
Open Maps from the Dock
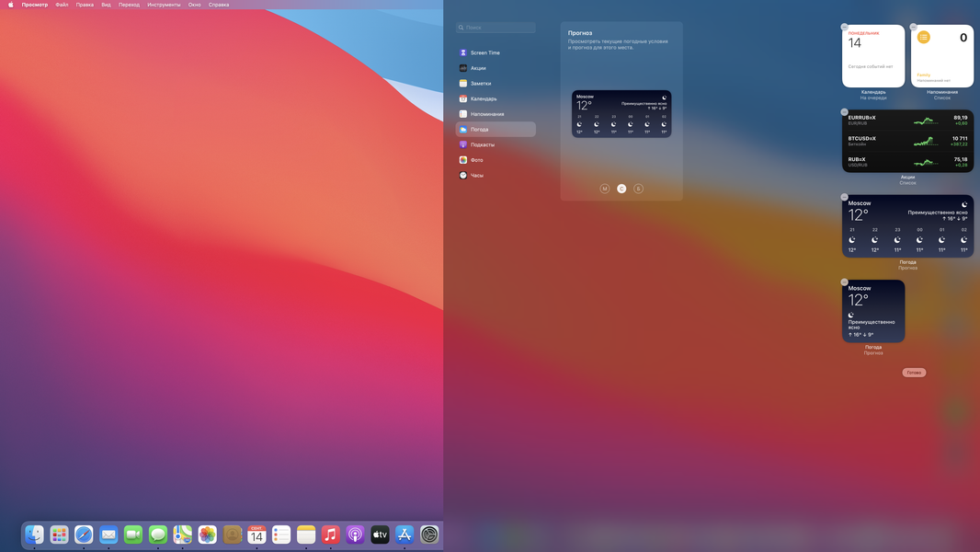tap(183, 535)
